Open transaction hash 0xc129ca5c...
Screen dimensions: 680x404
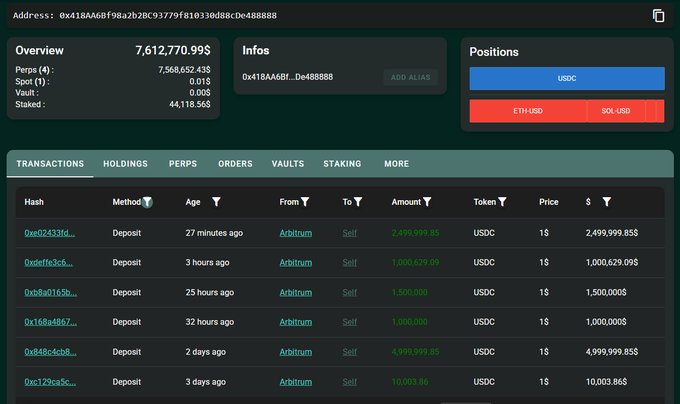50,381
